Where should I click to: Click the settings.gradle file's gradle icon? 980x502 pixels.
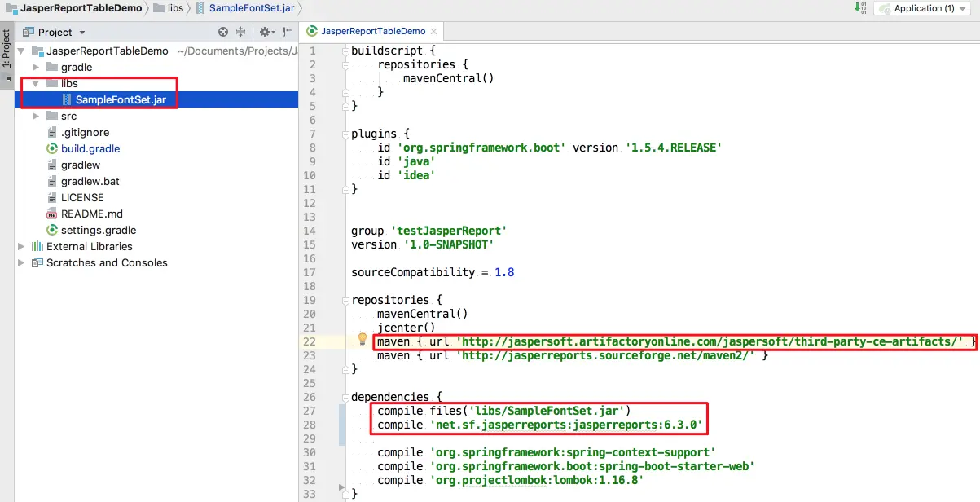click(x=52, y=230)
